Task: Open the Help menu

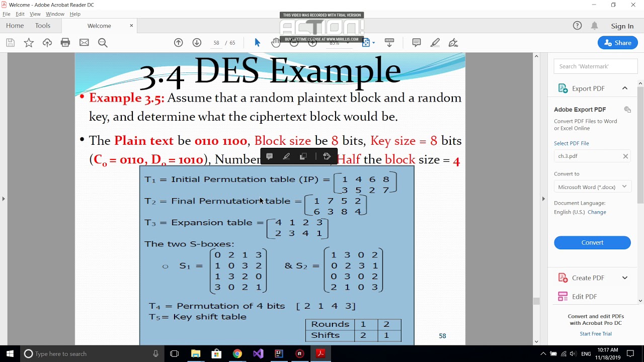Action: coord(75,14)
